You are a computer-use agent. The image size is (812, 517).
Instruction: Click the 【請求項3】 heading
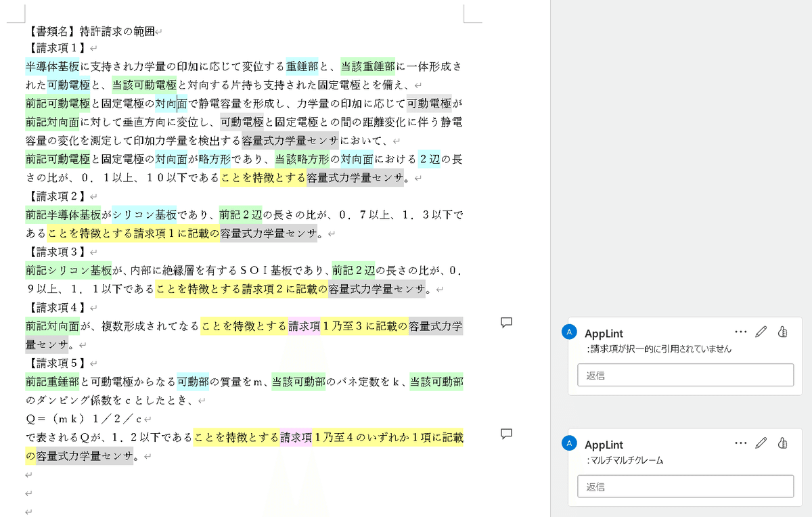click(57, 252)
